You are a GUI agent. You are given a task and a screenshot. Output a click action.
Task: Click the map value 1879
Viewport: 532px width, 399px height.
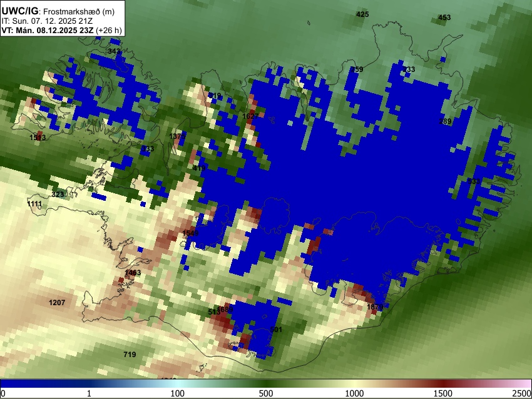point(376,307)
